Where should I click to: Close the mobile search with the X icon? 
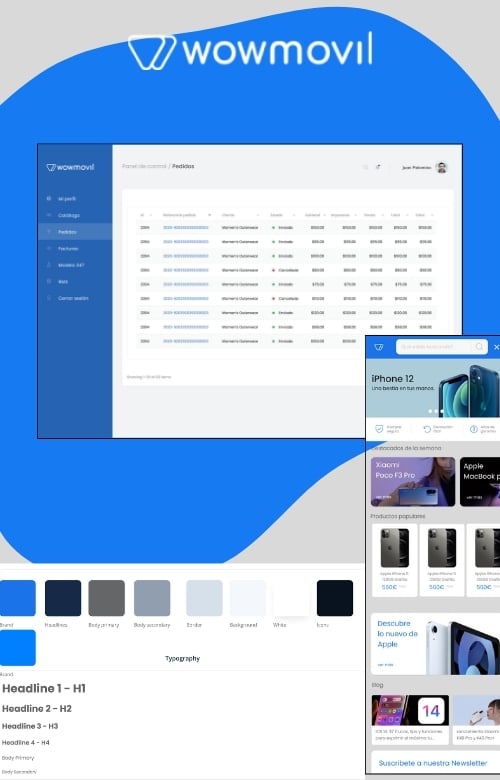click(496, 347)
